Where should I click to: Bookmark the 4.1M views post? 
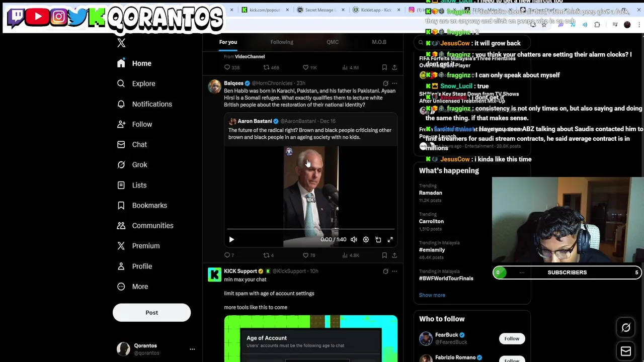384,67
